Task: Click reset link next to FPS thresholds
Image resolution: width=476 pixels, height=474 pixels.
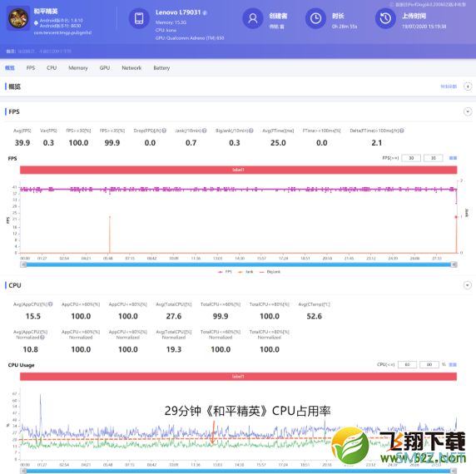Action: pos(453,158)
